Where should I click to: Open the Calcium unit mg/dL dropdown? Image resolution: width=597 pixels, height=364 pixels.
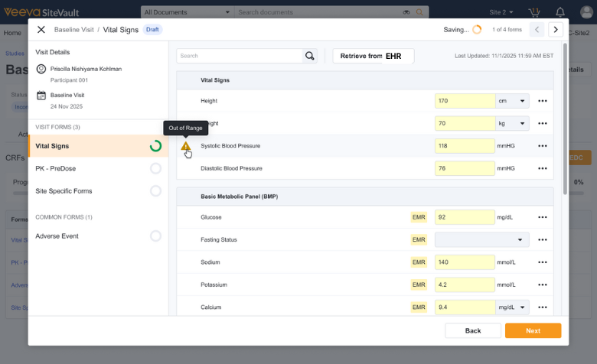coord(512,307)
